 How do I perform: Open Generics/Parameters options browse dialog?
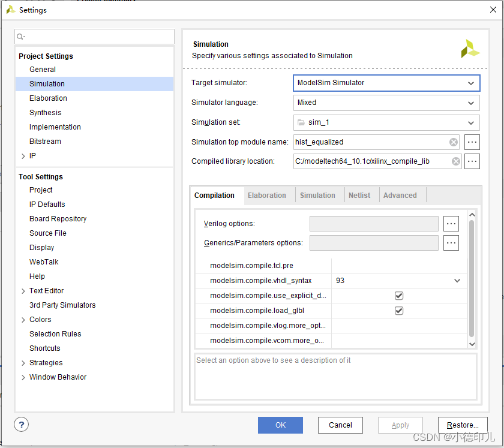451,243
